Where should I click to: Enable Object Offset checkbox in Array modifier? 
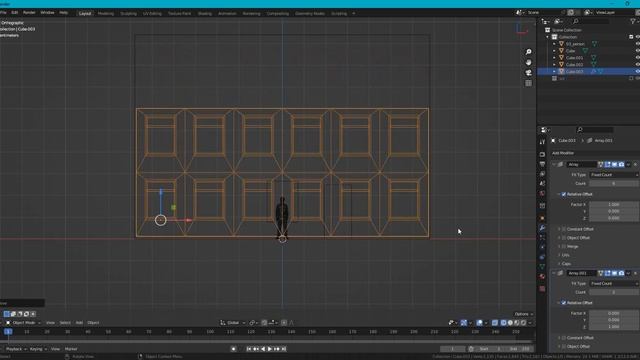pyautogui.click(x=564, y=238)
